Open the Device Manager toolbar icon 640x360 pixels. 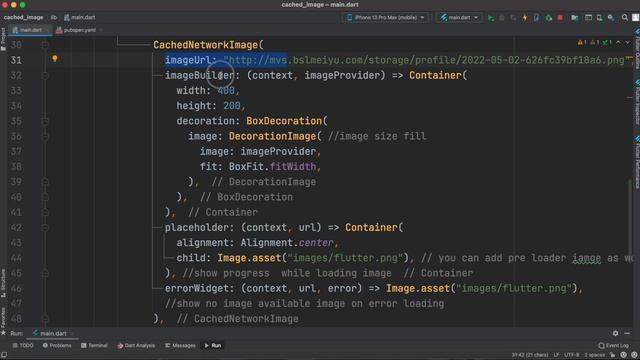click(600, 18)
